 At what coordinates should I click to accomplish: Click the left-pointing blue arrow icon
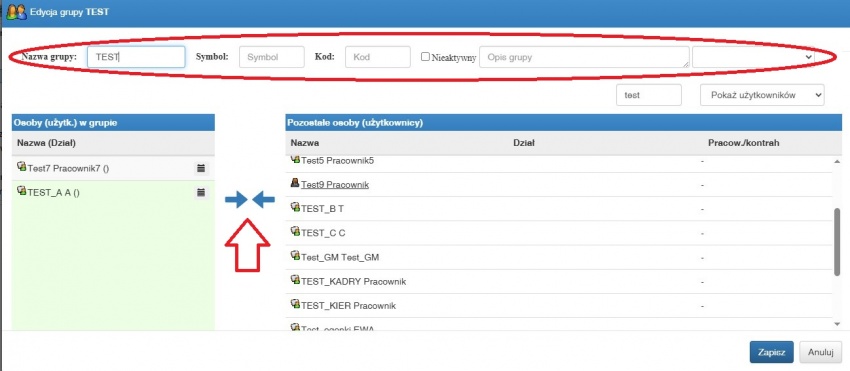click(263, 200)
